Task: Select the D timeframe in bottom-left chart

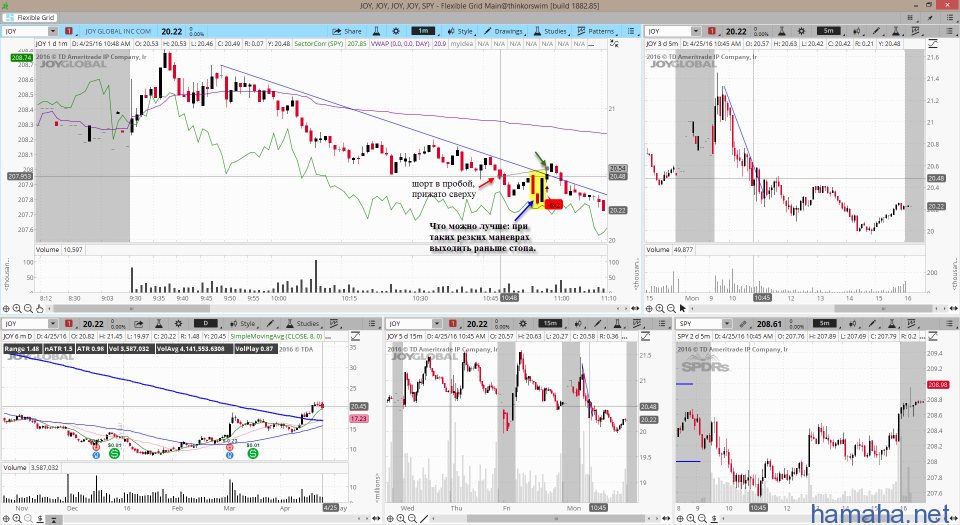Action: click(x=206, y=324)
